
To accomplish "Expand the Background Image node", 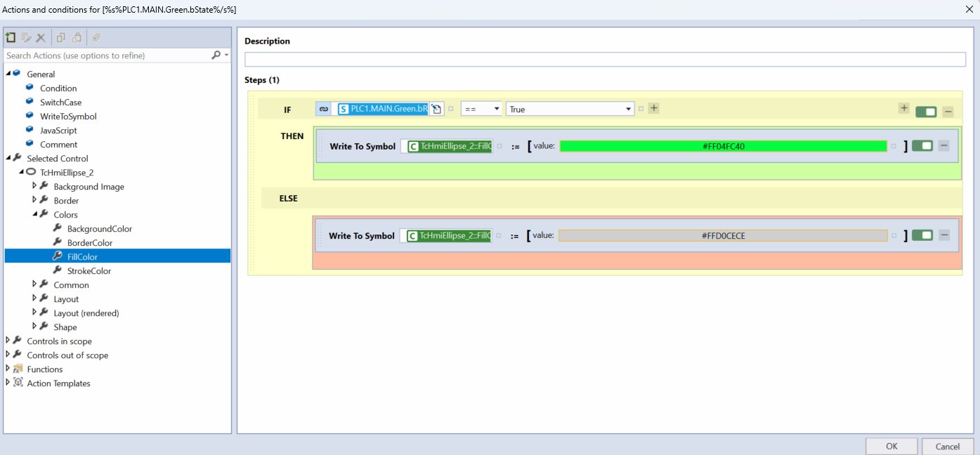I will [x=34, y=186].
